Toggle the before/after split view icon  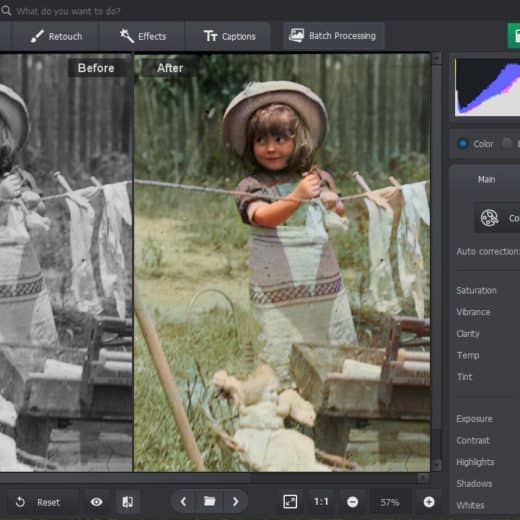point(128,502)
